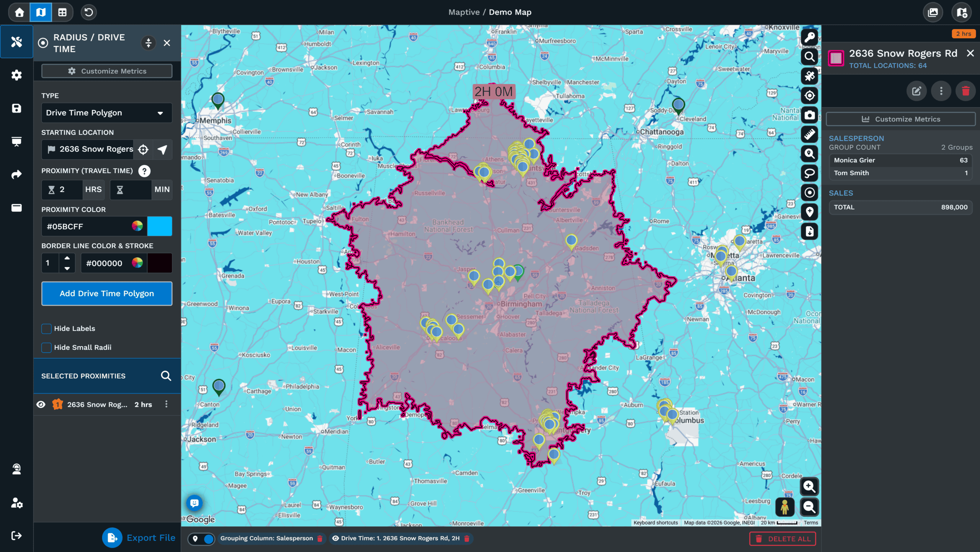Click the share arrow sidebar icon
Viewport: 980px width, 552px height.
16,175
